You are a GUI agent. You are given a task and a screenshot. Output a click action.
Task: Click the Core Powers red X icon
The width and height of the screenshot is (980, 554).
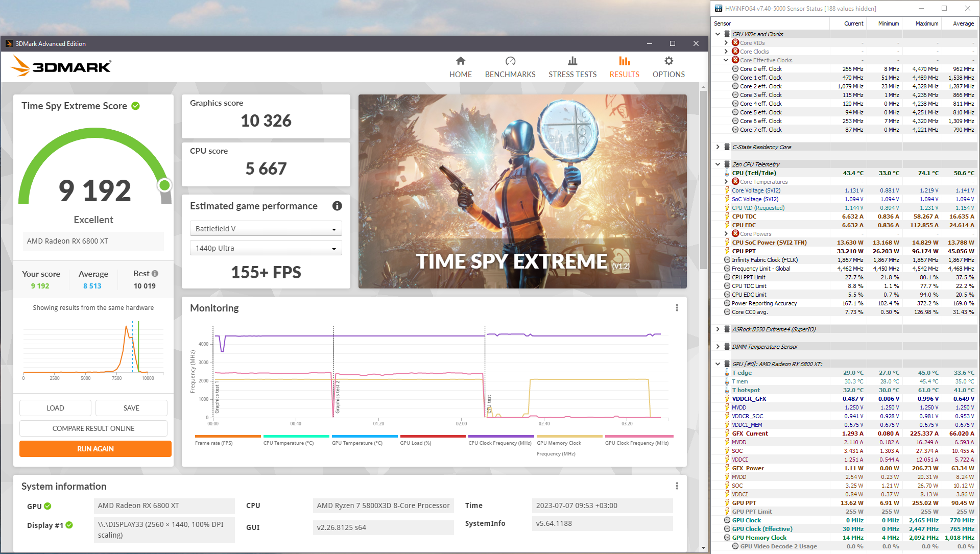click(x=735, y=234)
